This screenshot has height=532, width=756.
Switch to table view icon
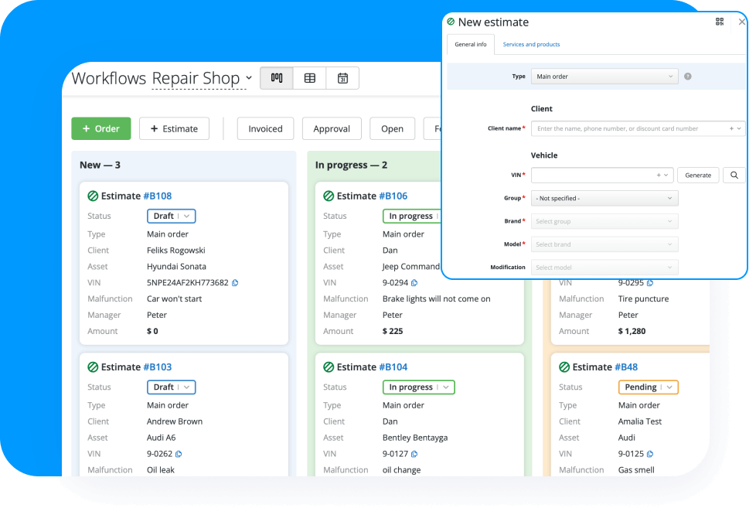click(310, 78)
